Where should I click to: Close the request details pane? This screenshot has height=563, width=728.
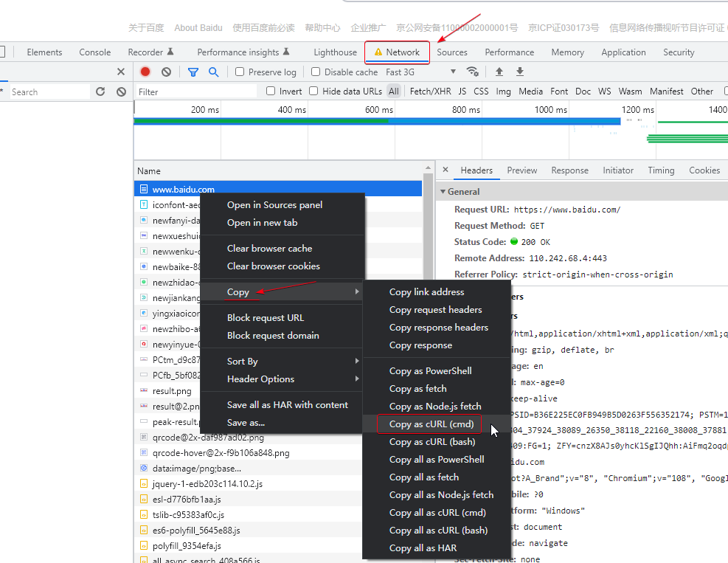[446, 170]
